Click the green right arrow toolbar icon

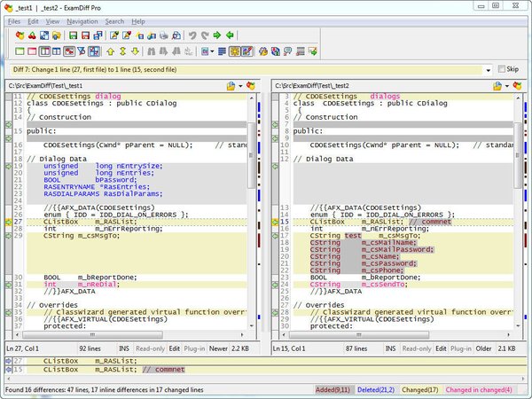[x=217, y=35]
